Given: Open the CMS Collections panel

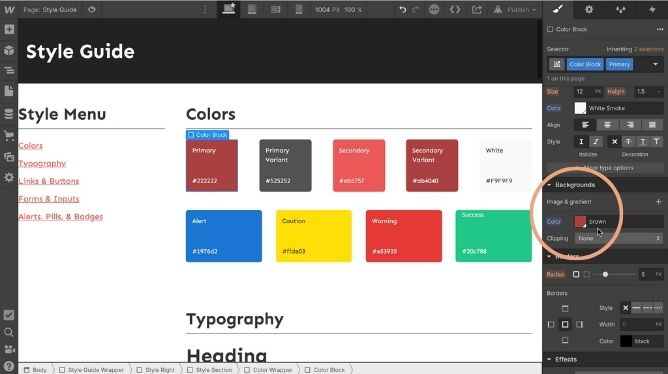Looking at the screenshot, I should click(x=9, y=114).
